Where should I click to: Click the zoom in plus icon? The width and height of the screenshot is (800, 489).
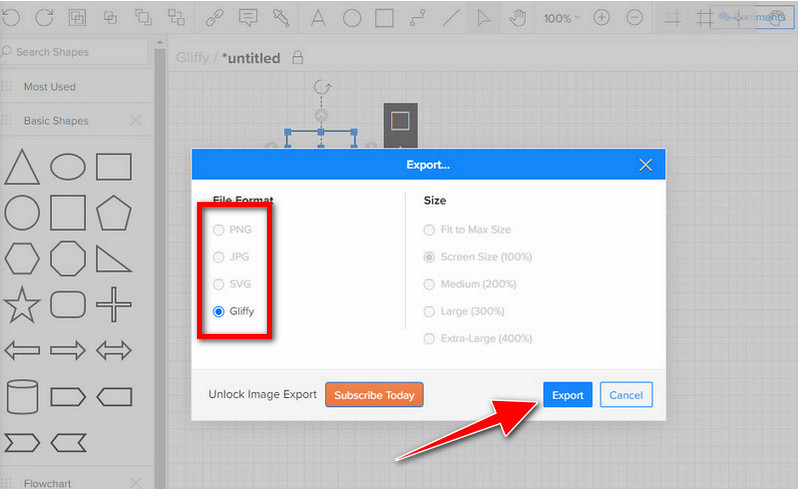click(601, 18)
